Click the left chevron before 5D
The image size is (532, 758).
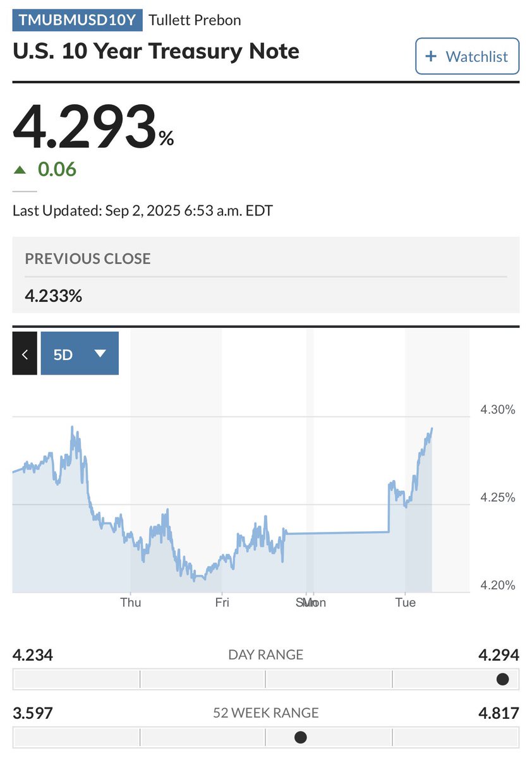(x=25, y=354)
